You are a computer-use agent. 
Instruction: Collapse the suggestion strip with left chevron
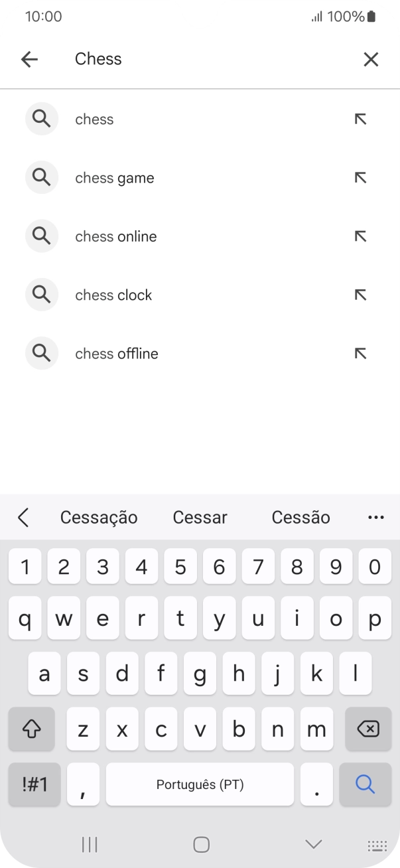point(23,517)
